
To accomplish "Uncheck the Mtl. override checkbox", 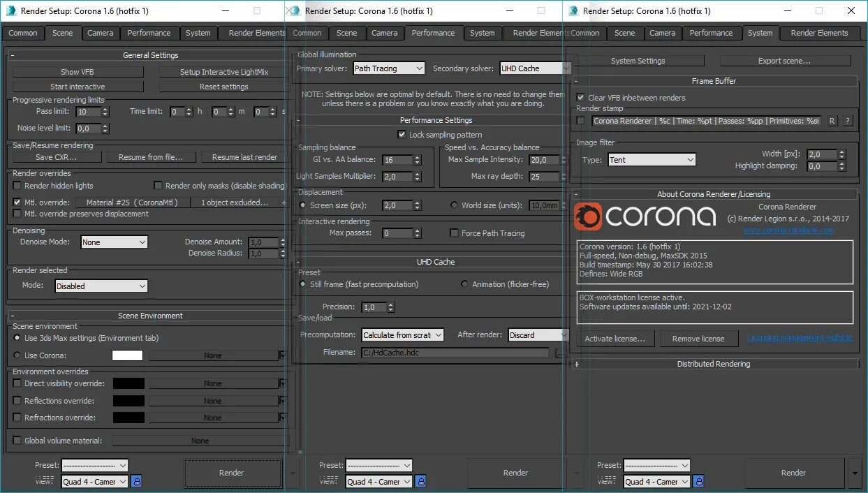I will tap(17, 203).
